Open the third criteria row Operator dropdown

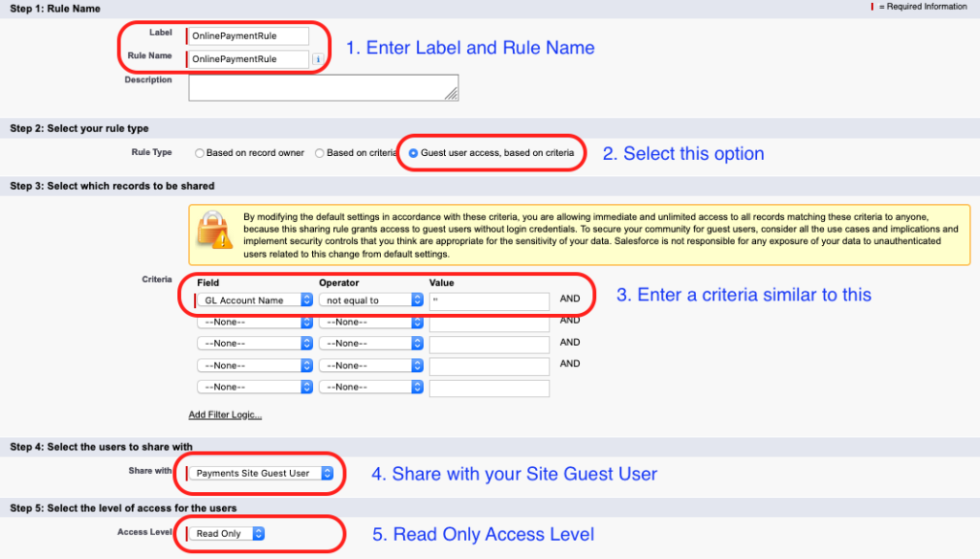[413, 342]
